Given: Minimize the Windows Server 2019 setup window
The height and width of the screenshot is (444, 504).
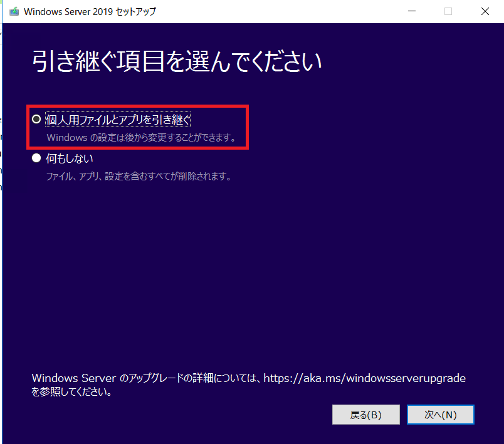Looking at the screenshot, I should [x=412, y=11].
